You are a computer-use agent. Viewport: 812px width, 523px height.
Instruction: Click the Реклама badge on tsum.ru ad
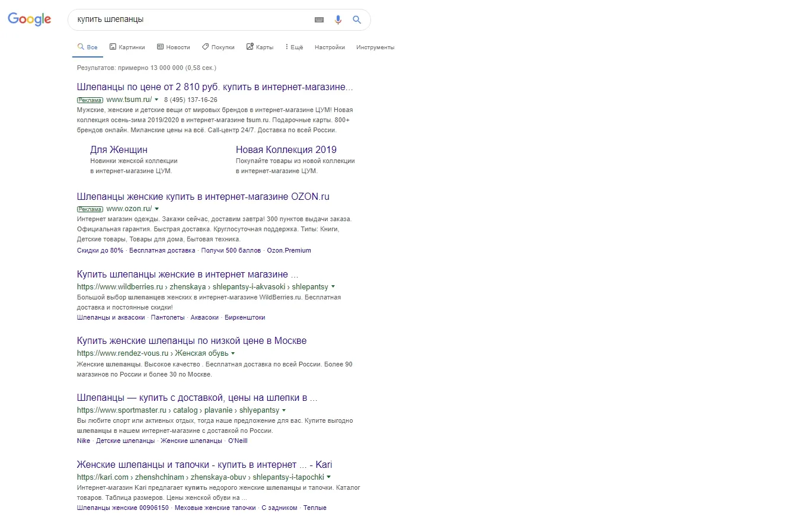tap(90, 100)
